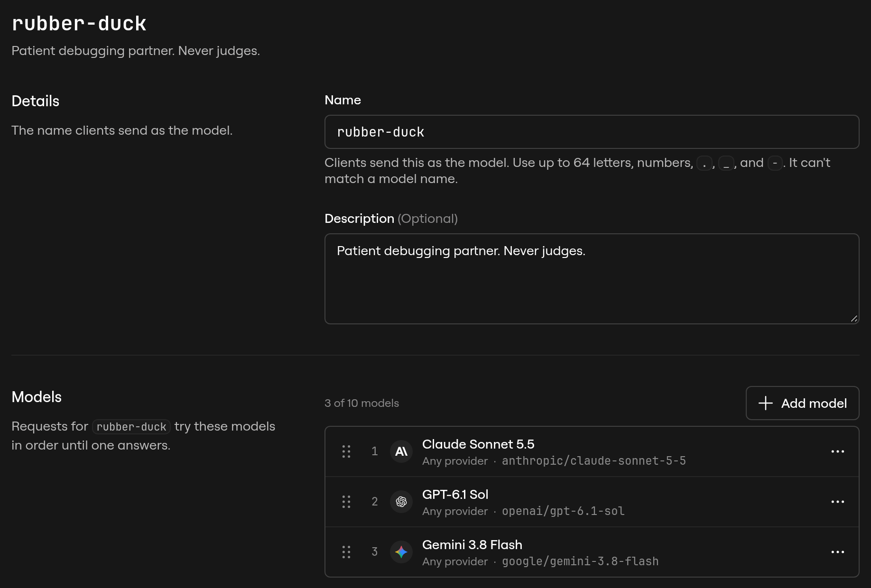Image resolution: width=871 pixels, height=588 pixels.
Task: Click the openai/gpt-6.1-sol identifier
Action: point(563,511)
